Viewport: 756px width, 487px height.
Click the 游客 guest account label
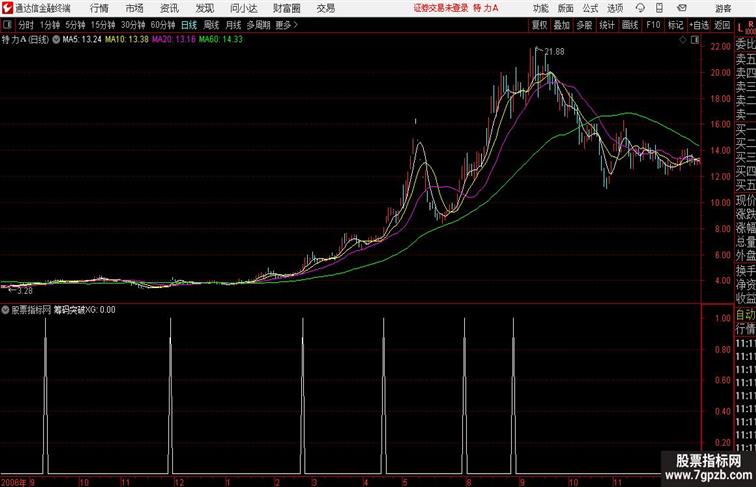tap(723, 8)
